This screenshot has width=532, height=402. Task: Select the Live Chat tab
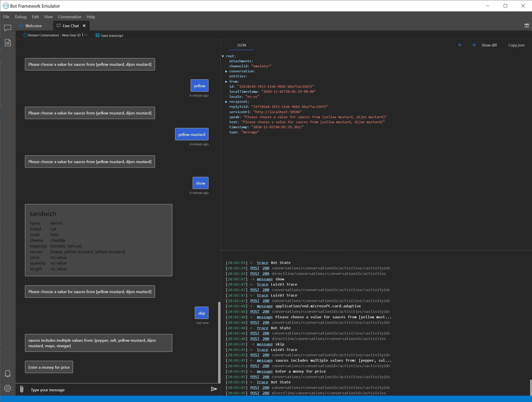point(71,26)
